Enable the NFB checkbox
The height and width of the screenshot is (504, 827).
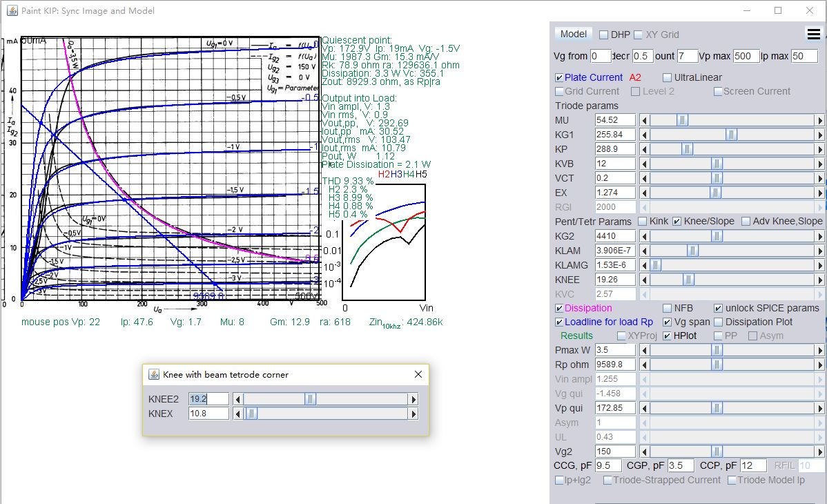[667, 308]
